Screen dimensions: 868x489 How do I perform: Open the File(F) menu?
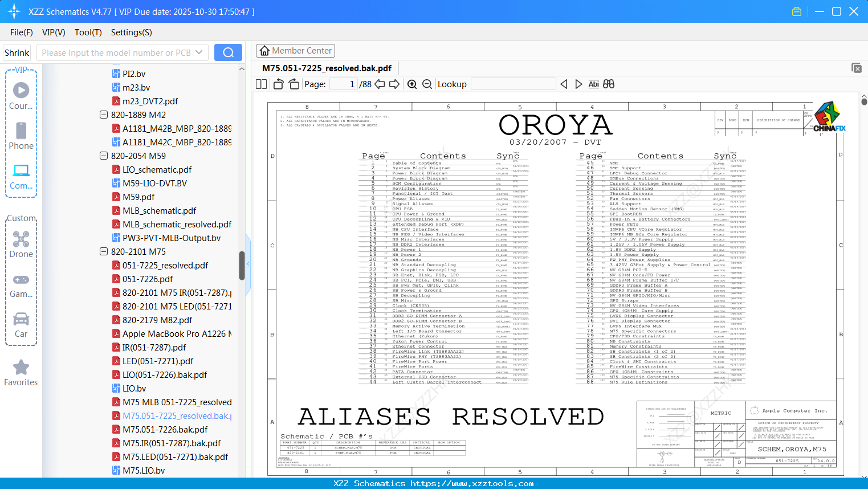(22, 32)
